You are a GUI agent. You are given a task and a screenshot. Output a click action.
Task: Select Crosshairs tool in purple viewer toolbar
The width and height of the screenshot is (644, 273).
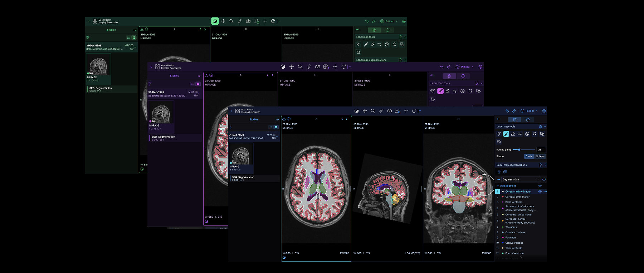(335, 67)
